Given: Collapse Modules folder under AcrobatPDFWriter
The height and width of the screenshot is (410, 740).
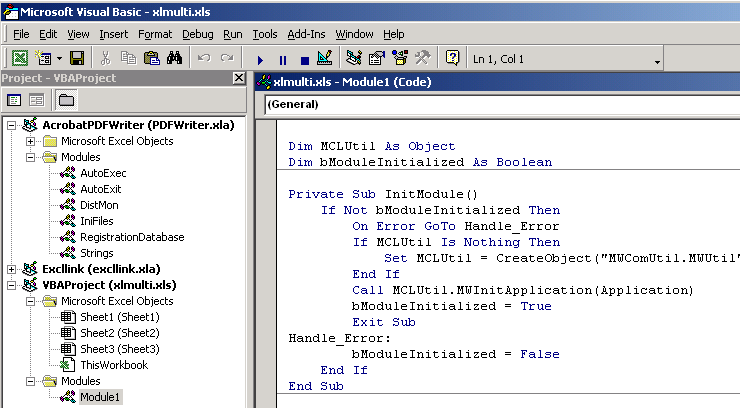Looking at the screenshot, I should [x=30, y=157].
